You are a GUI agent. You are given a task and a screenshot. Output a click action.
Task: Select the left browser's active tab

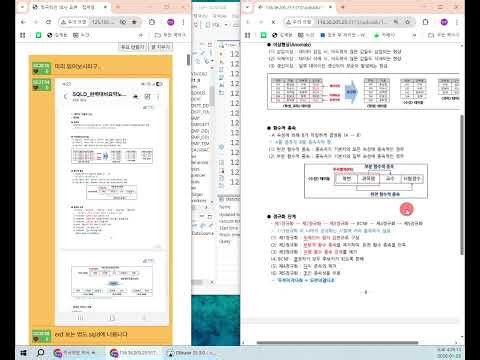pos(70,7)
